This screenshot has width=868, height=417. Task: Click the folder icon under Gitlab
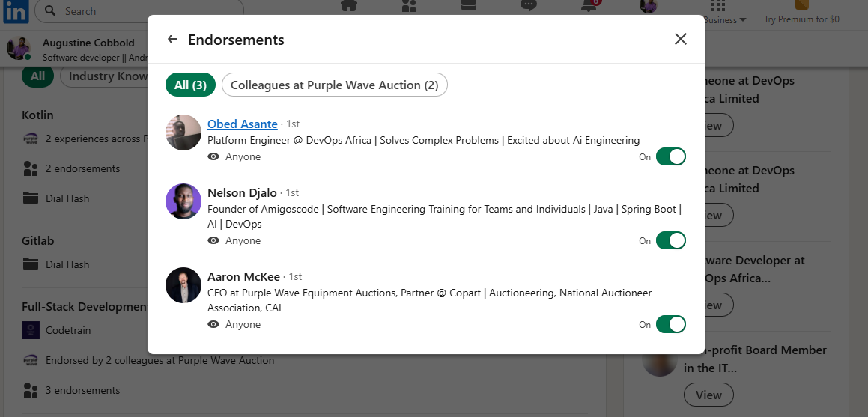coord(31,264)
